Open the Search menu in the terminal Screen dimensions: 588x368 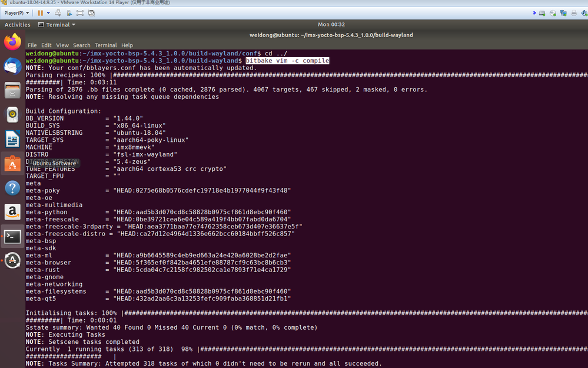(x=82, y=45)
